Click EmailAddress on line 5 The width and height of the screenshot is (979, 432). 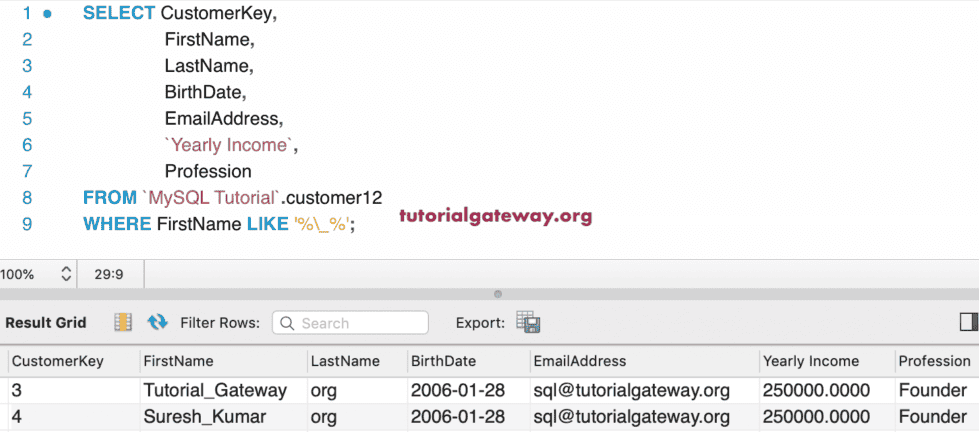click(x=224, y=119)
